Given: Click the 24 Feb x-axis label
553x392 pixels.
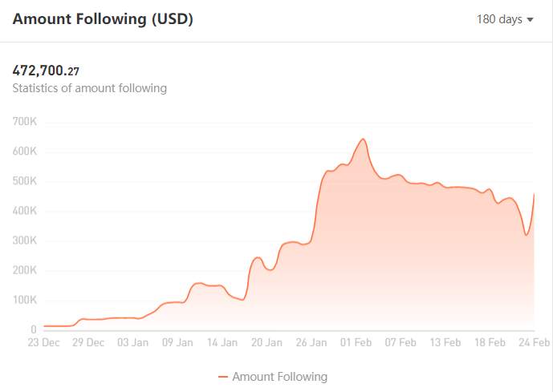Looking at the screenshot, I should tap(535, 342).
